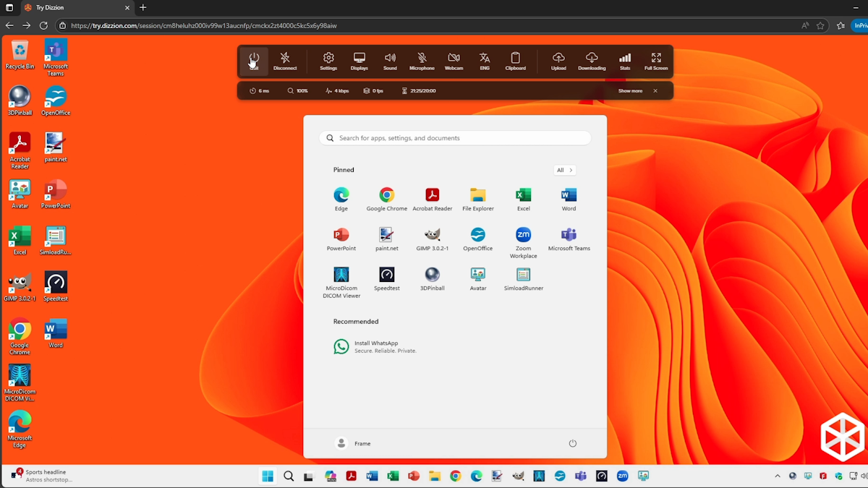Screen dimensions: 868x488
Task: Toggle the Sound option in toolbar
Action: click(390, 61)
